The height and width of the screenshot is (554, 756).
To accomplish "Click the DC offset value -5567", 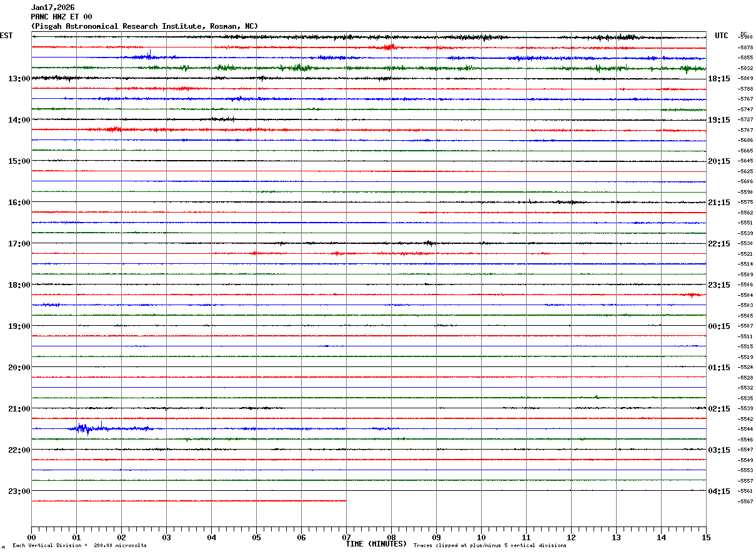I will click(745, 501).
